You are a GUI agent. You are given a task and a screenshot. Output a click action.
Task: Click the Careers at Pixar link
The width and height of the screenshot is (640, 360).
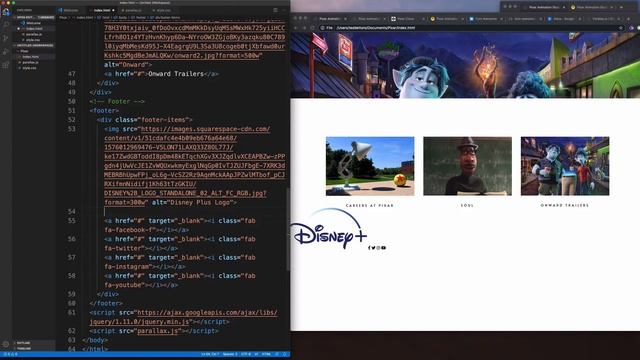pos(370,205)
